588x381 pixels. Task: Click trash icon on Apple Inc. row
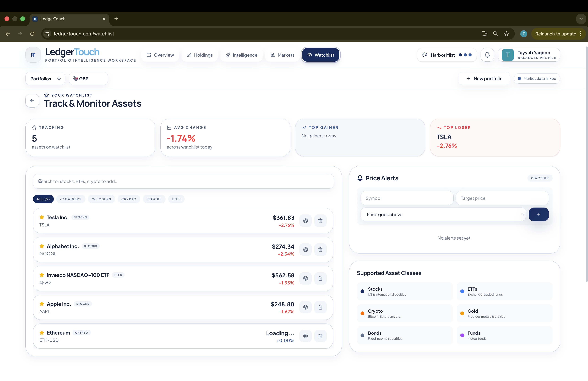coord(320,307)
